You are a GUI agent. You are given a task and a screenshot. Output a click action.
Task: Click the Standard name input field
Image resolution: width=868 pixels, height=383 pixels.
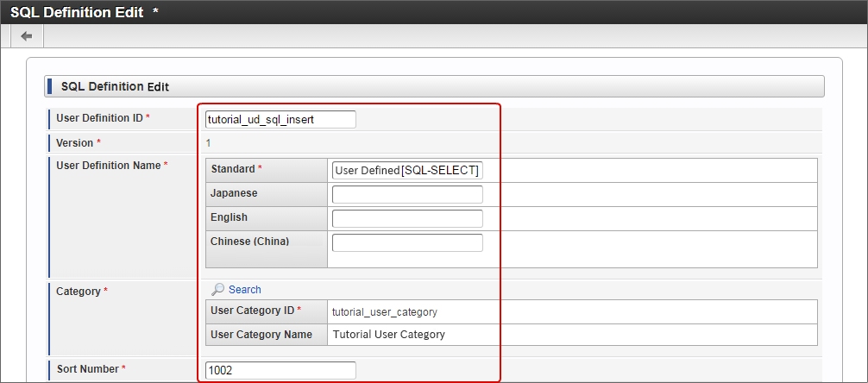pyautogui.click(x=407, y=171)
